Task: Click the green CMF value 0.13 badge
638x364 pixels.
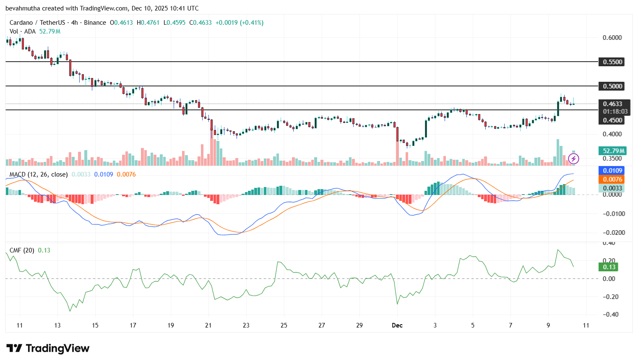Action: 609,267
